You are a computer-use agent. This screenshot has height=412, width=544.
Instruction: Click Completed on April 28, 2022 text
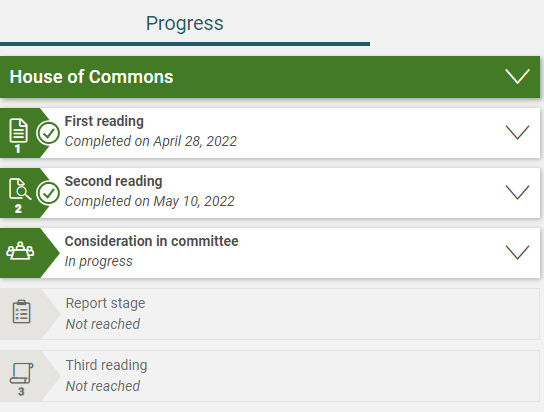151,141
